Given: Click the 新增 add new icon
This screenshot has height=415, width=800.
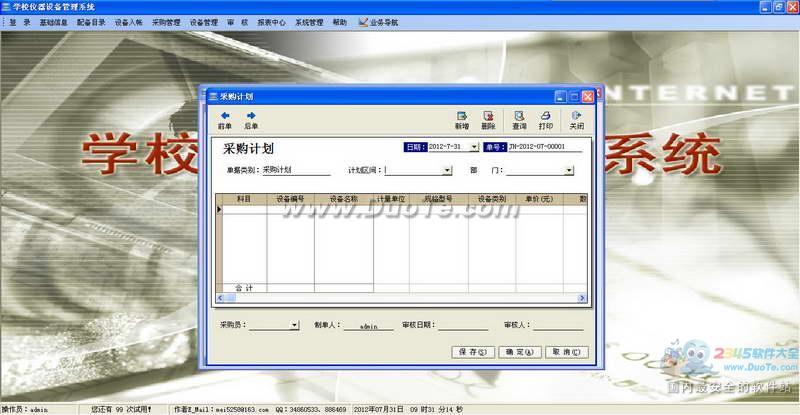Looking at the screenshot, I should (x=461, y=116).
